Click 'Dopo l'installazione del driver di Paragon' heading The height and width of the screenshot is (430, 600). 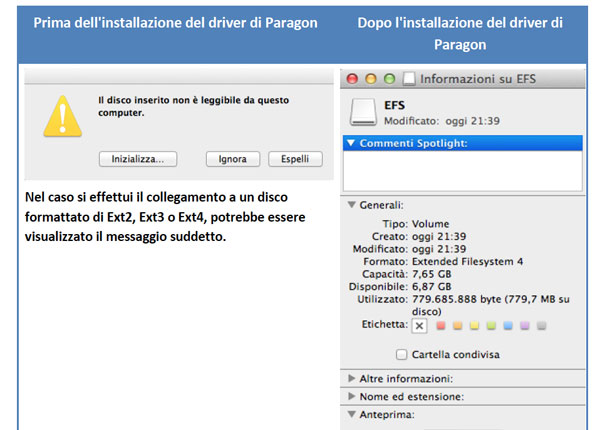pos(460,34)
